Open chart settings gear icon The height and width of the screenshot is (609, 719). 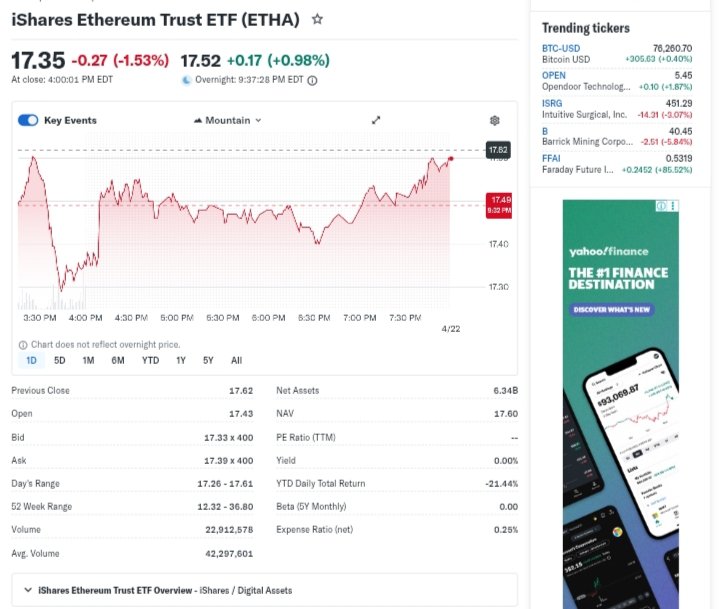494,120
